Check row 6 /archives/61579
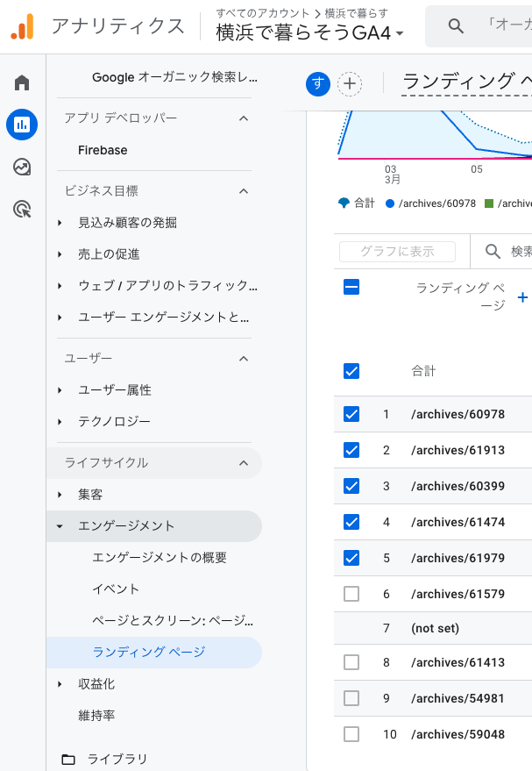 click(x=351, y=594)
